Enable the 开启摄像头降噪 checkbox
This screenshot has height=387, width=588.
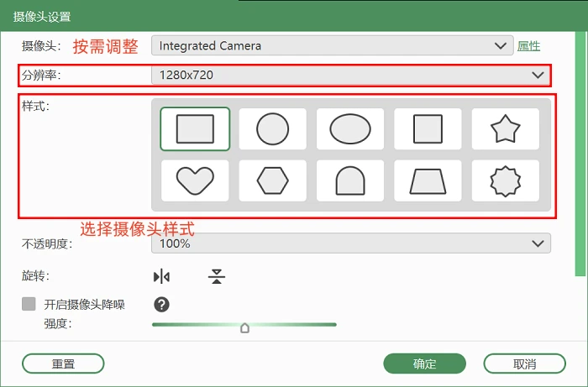click(29, 304)
